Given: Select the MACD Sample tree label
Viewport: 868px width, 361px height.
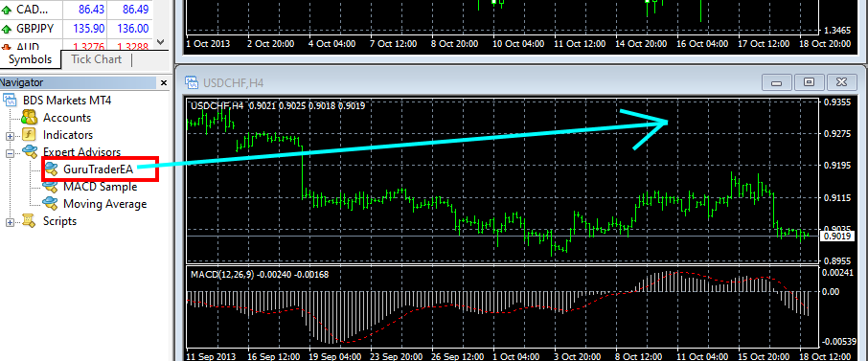Looking at the screenshot, I should (101, 187).
